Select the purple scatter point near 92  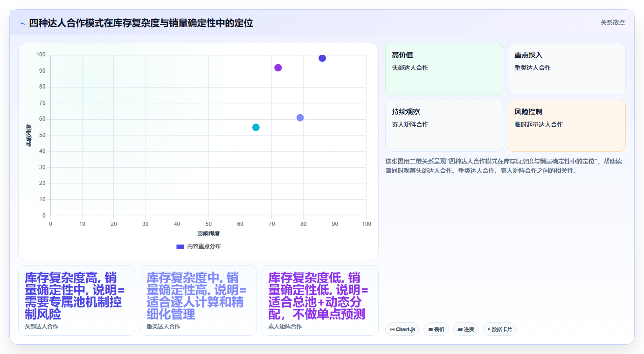click(x=278, y=68)
